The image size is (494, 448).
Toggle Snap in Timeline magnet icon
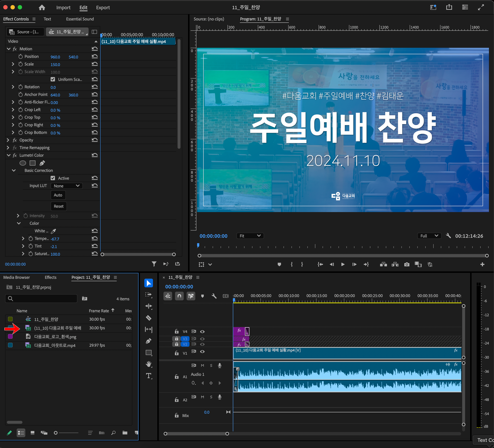pyautogui.click(x=179, y=296)
